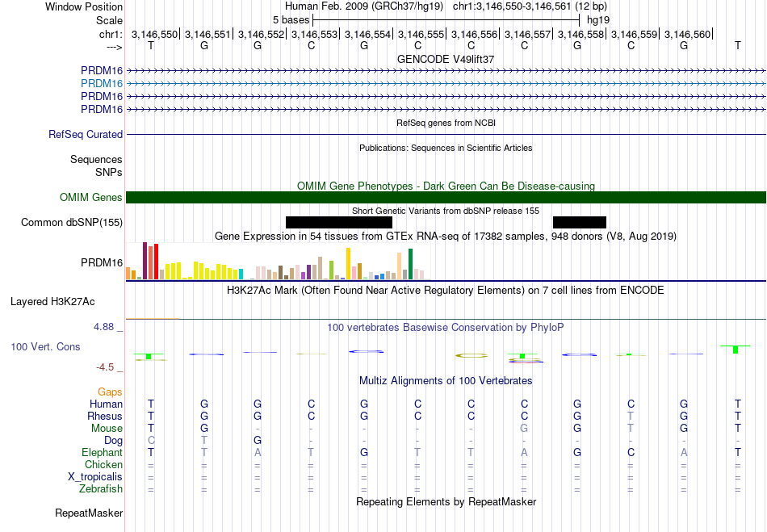Click the 3,146,556 base position label
The image size is (767, 532).
474,34
